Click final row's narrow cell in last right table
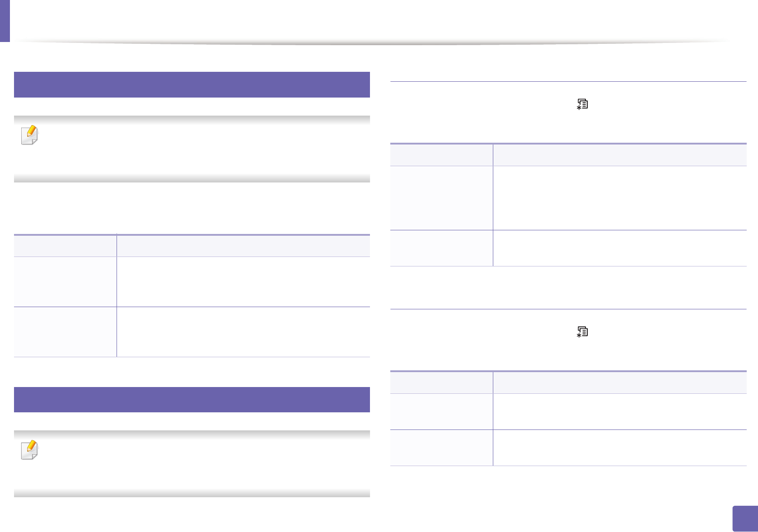The image size is (758, 532). 441,448
